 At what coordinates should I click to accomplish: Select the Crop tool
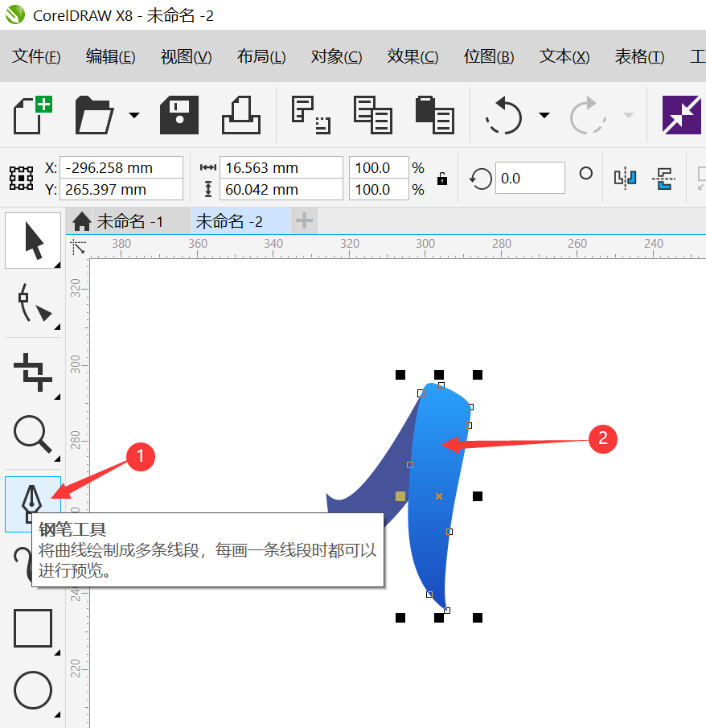[32, 372]
